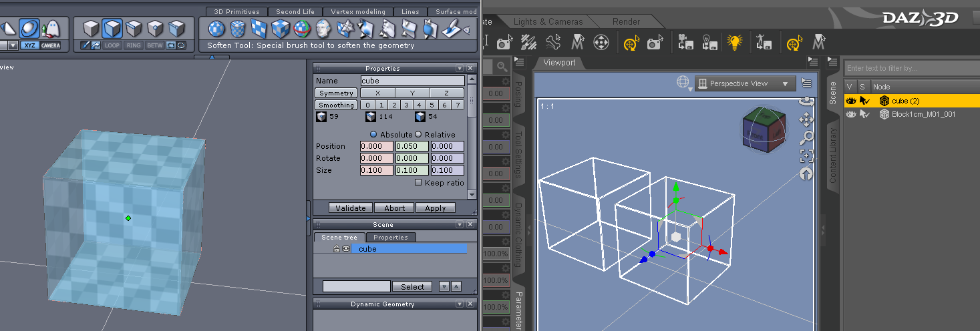980x331 pixels.
Task: Select the cylinder primitive icon
Action: pos(237,28)
